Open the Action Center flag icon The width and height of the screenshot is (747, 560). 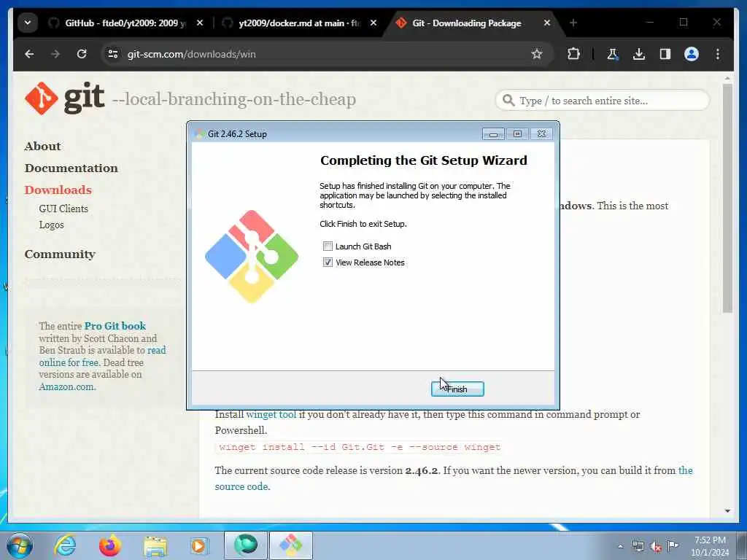[x=673, y=545]
